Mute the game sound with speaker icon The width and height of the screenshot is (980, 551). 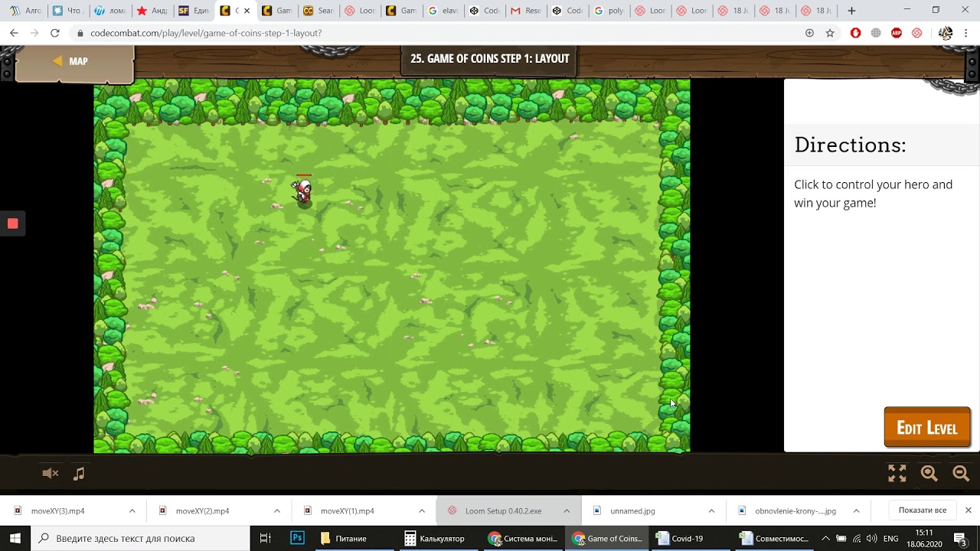pyautogui.click(x=51, y=474)
